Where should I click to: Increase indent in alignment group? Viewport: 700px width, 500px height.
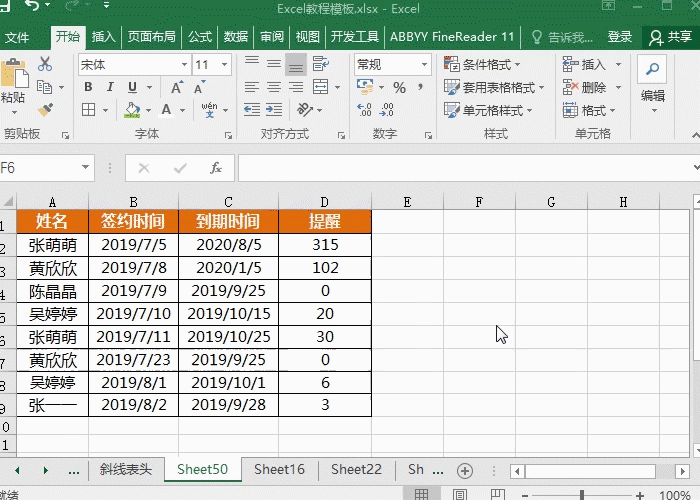(x=274, y=110)
